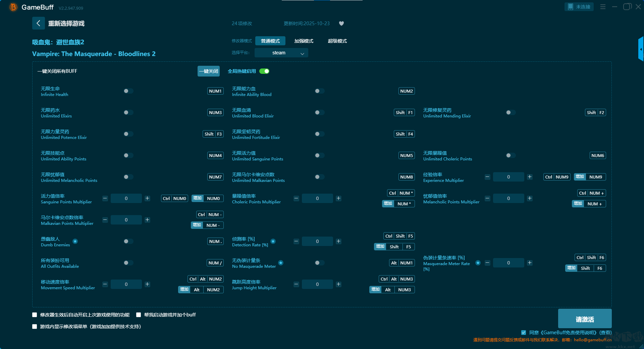Click the star badge next to Masquerade Meter Rate

478,263
